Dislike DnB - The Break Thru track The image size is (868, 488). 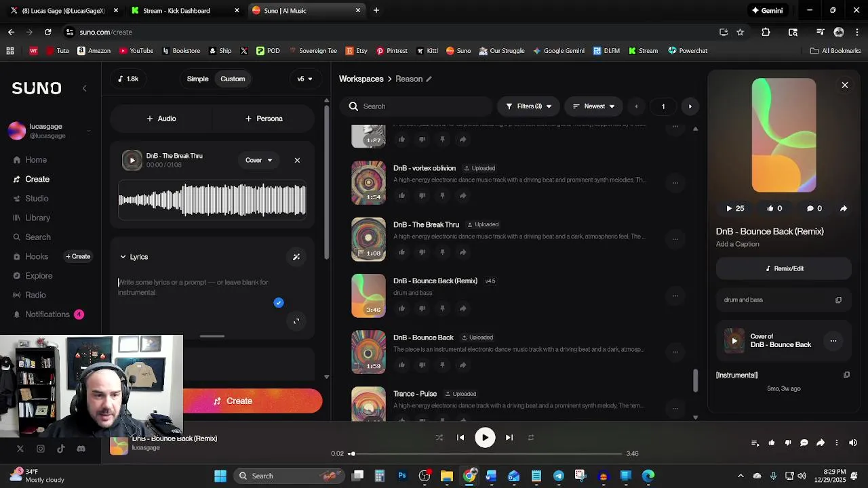click(422, 252)
